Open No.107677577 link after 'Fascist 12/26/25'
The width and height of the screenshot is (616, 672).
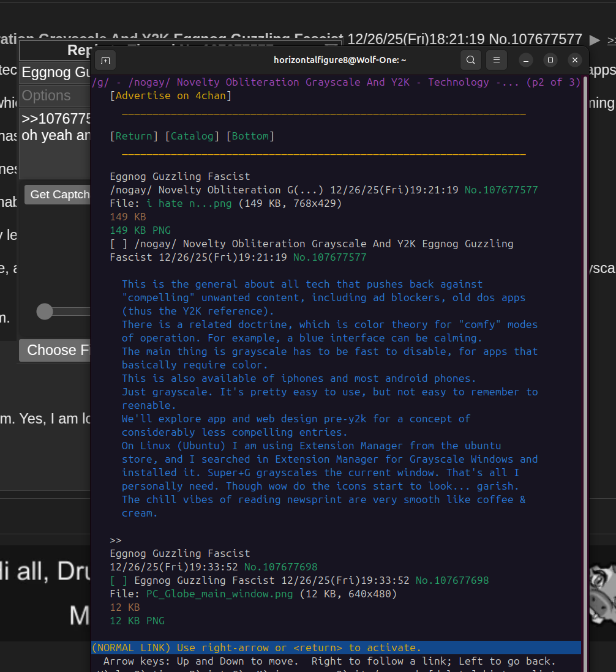pos(329,257)
